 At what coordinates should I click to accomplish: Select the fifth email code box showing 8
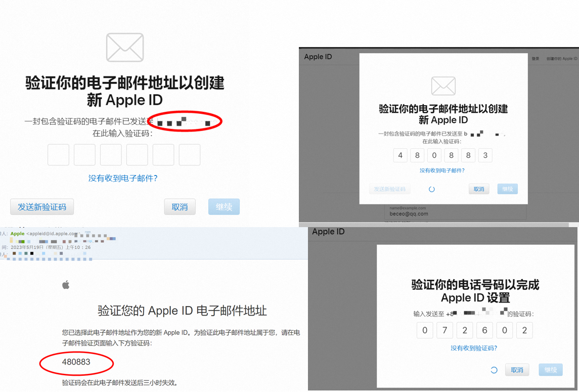pyautogui.click(x=468, y=156)
